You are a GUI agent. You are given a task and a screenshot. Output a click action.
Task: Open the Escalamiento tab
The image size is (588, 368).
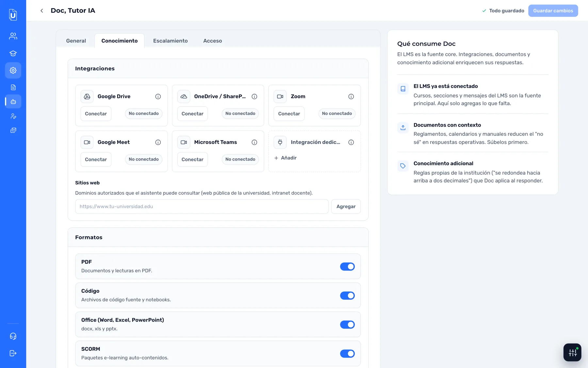(171, 41)
